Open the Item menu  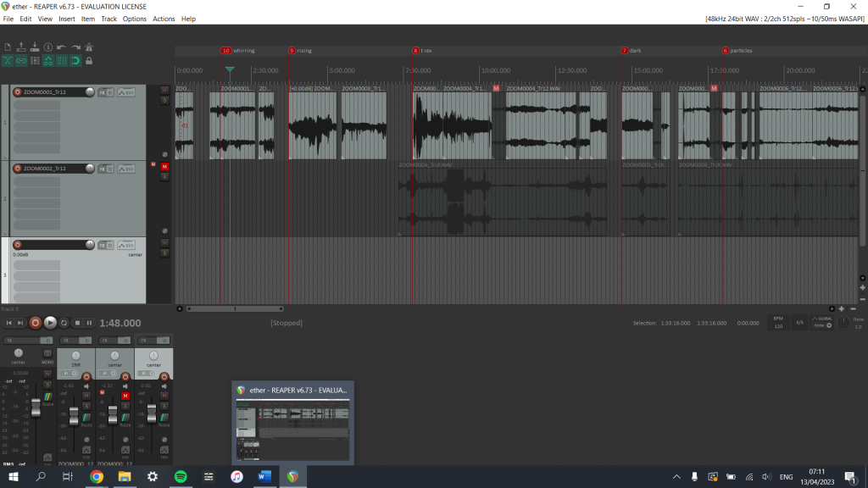pos(88,19)
